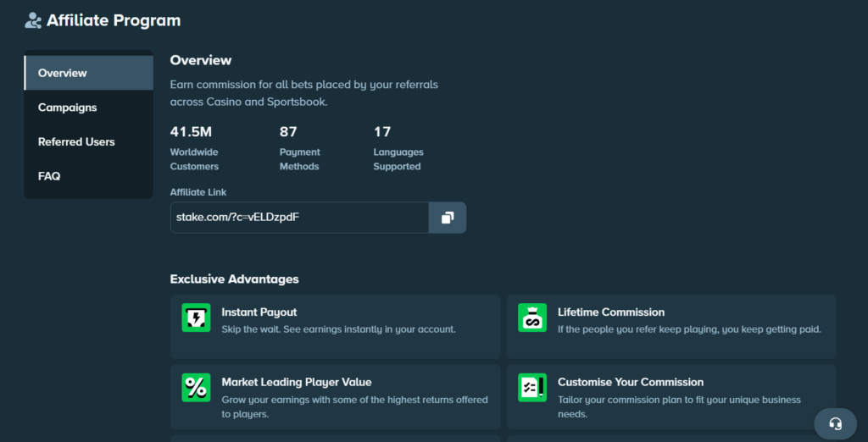Click the Lifetime Commission money bag icon

[532, 318]
